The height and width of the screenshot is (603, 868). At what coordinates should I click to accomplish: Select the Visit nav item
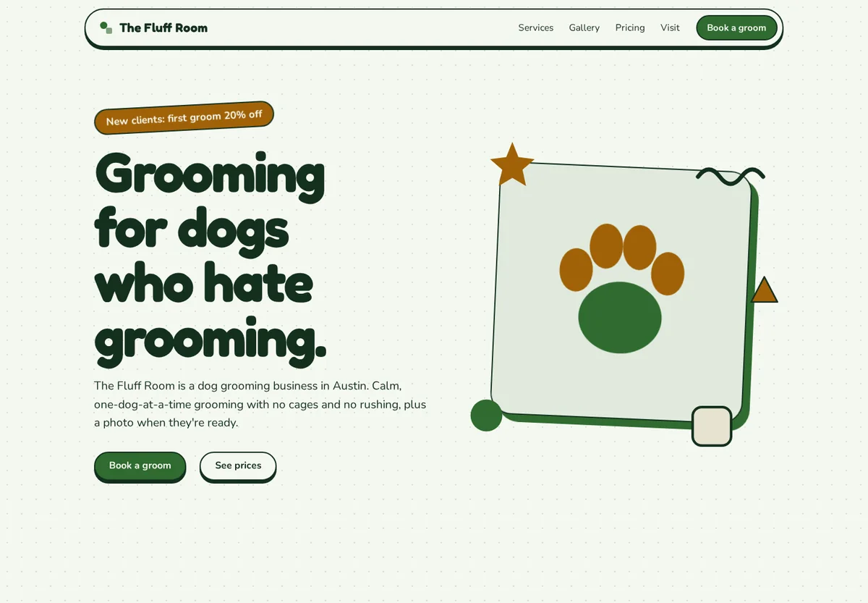tap(670, 28)
